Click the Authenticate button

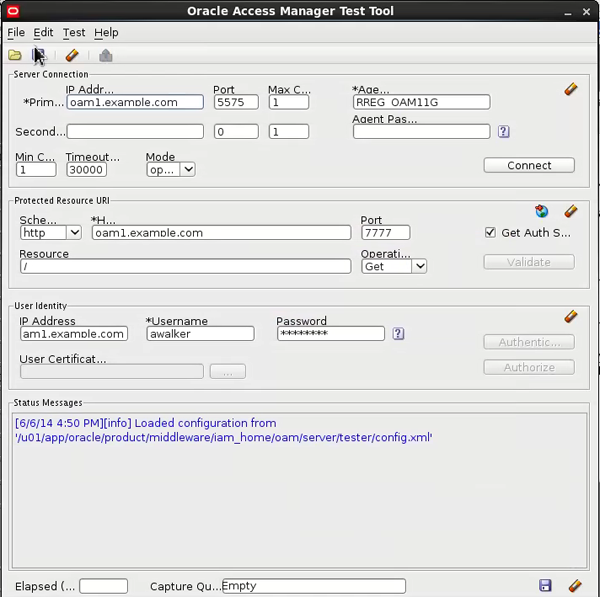[x=529, y=342]
